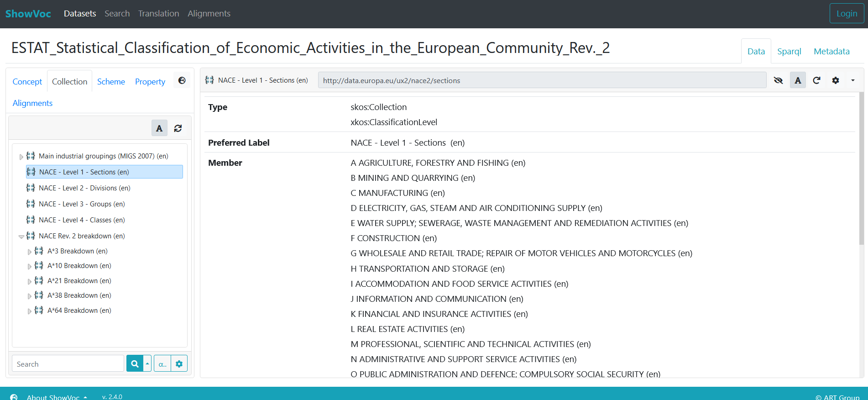This screenshot has width=868, height=400.
Task: Click the ART Group footer link
Action: 837,397
